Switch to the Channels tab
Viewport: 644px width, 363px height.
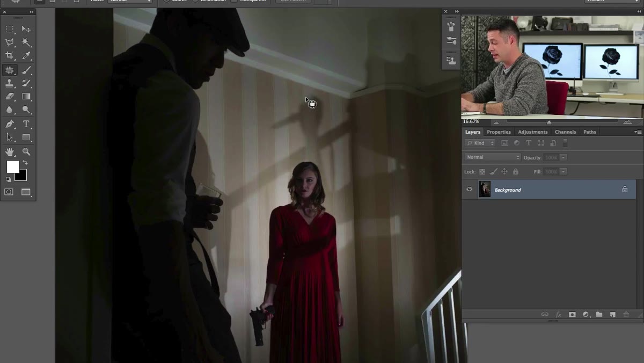[565, 132]
